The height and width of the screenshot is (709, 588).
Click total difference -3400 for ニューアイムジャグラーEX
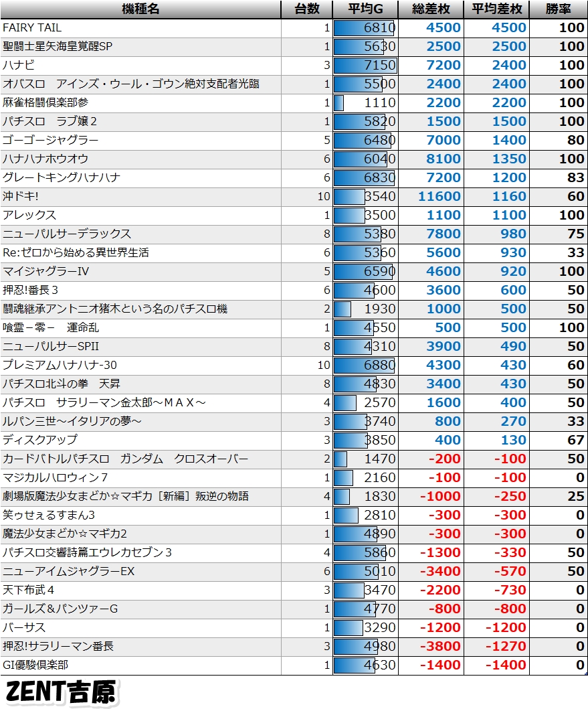tap(441, 572)
